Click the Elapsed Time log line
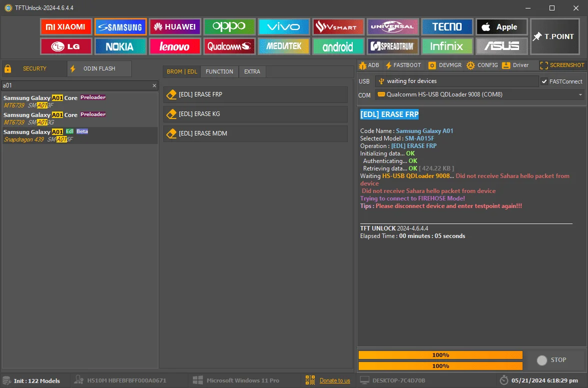Image resolution: width=588 pixels, height=388 pixels. pos(413,236)
